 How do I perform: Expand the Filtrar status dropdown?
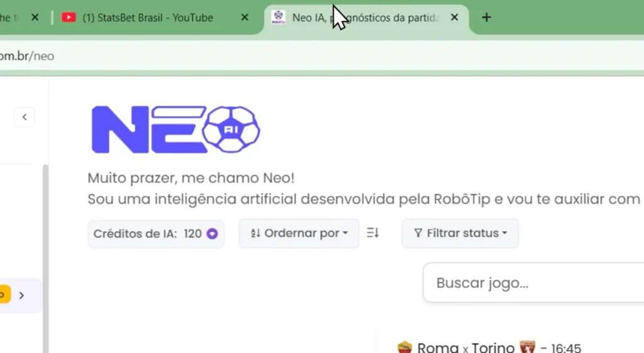[x=460, y=234]
